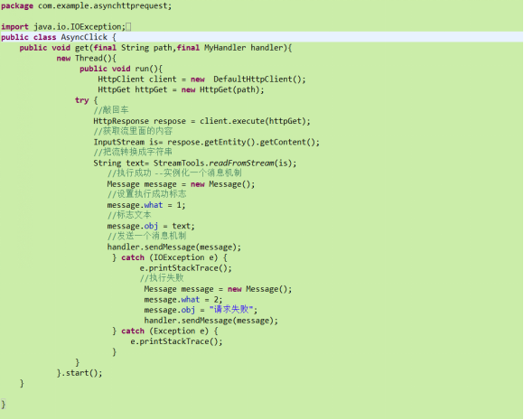Click 'client.execute(httpGet);' call
524x420 pixels.
point(255,121)
